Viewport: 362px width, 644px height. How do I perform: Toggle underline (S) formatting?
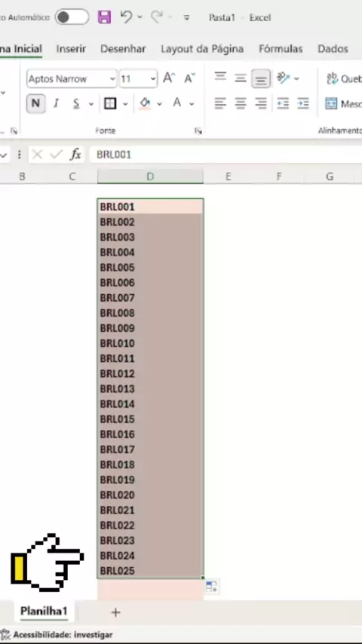click(76, 103)
